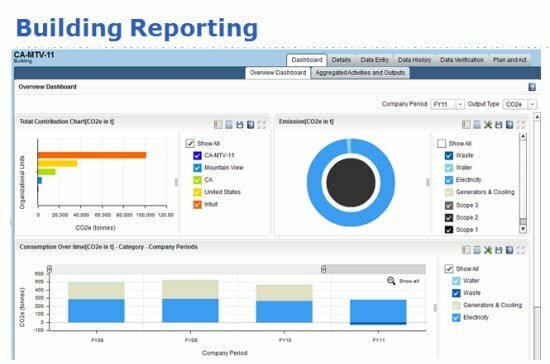The height and width of the screenshot is (364, 550).
Task: Enable Show All in Emission legend
Action: [x=442, y=143]
